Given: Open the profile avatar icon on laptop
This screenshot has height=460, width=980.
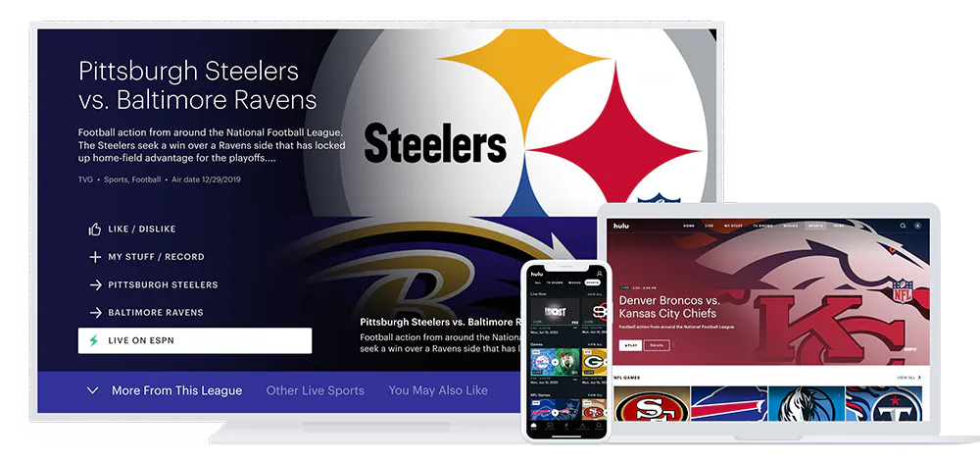Looking at the screenshot, I should click(x=917, y=226).
